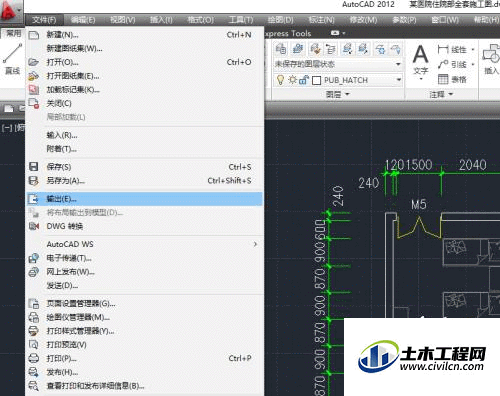Click the make object's layer current icon

tap(298, 49)
